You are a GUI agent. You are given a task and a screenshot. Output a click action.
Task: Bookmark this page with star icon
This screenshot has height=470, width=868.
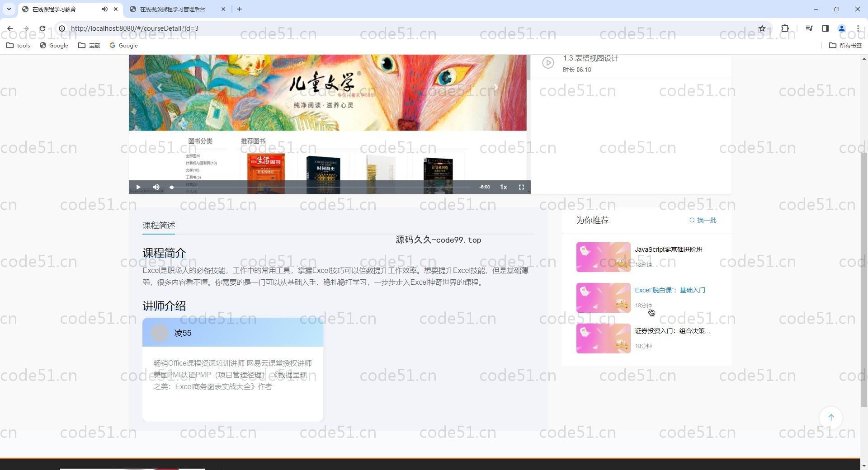(762, 28)
